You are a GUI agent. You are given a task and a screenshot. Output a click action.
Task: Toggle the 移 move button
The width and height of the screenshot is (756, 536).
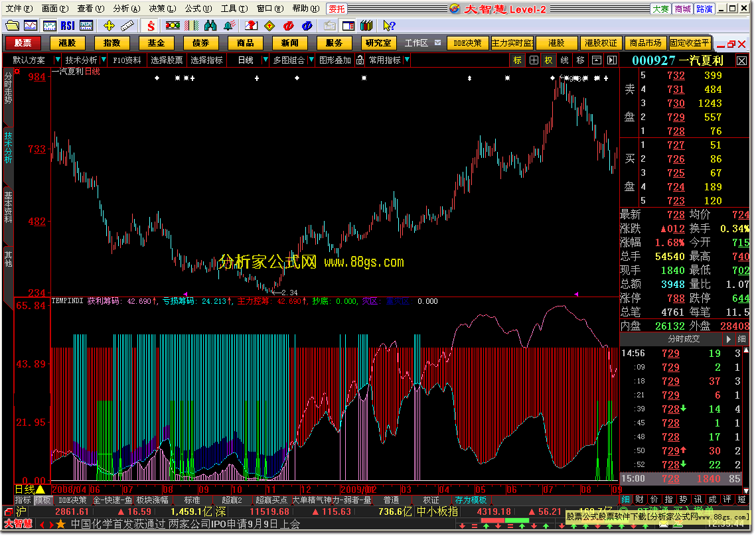pyautogui.click(x=581, y=60)
